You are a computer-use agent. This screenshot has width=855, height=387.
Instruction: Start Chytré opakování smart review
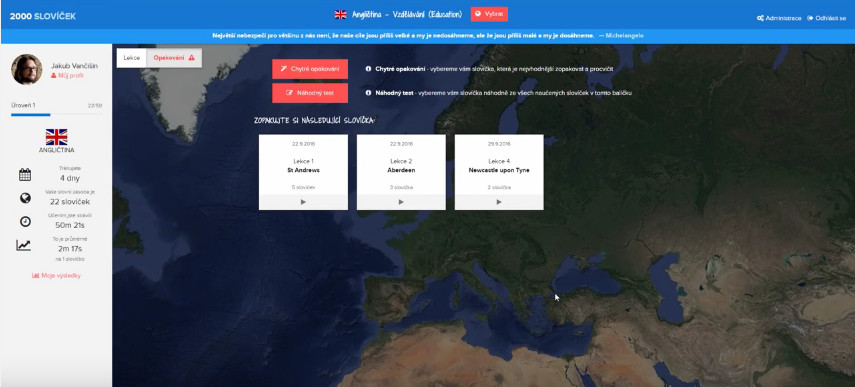310,69
